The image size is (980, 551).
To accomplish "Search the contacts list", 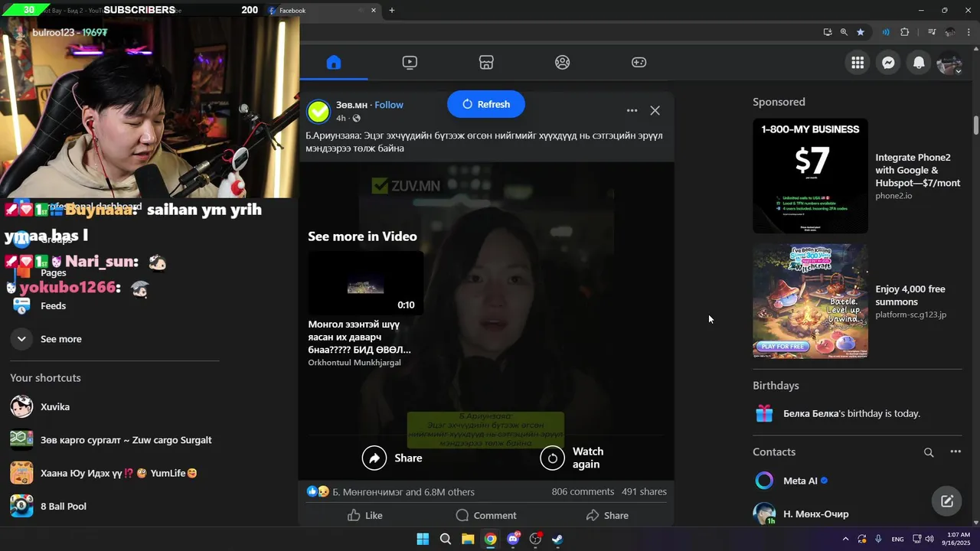I will point(929,452).
